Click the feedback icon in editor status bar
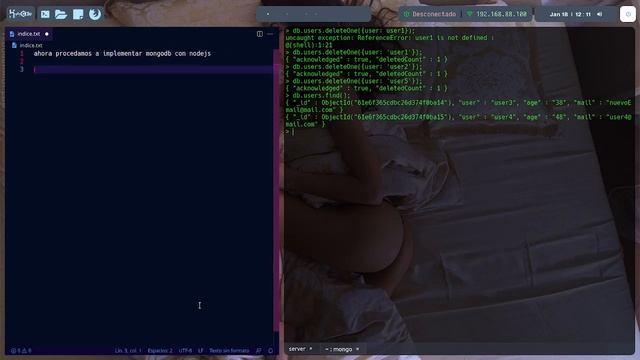 click(258, 351)
